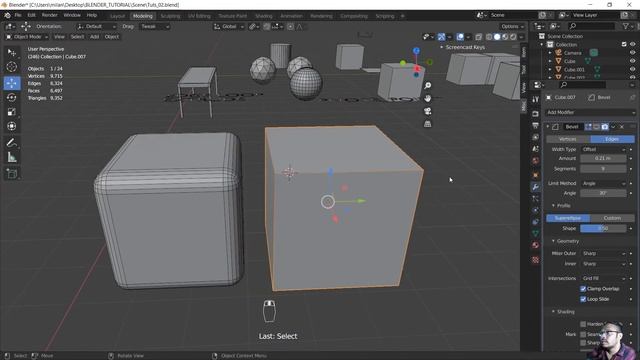Select the Vertices bevel mode button
This screenshot has width=640, height=360.
(568, 139)
